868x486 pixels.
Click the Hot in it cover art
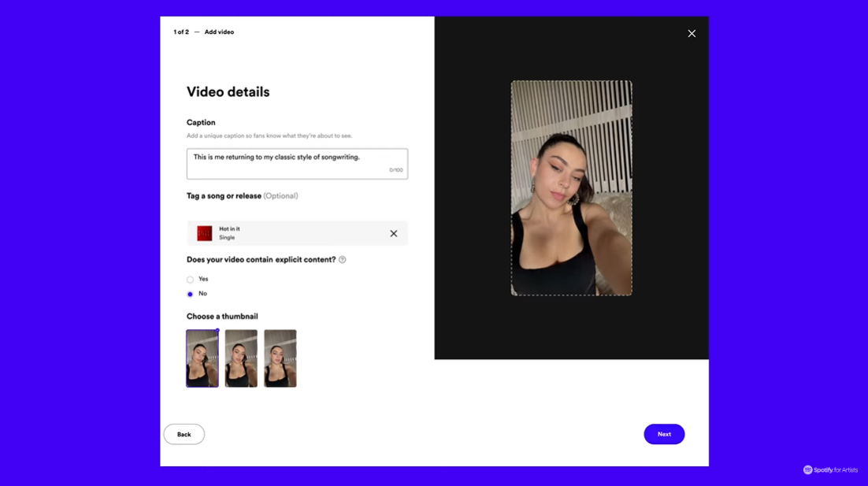205,233
